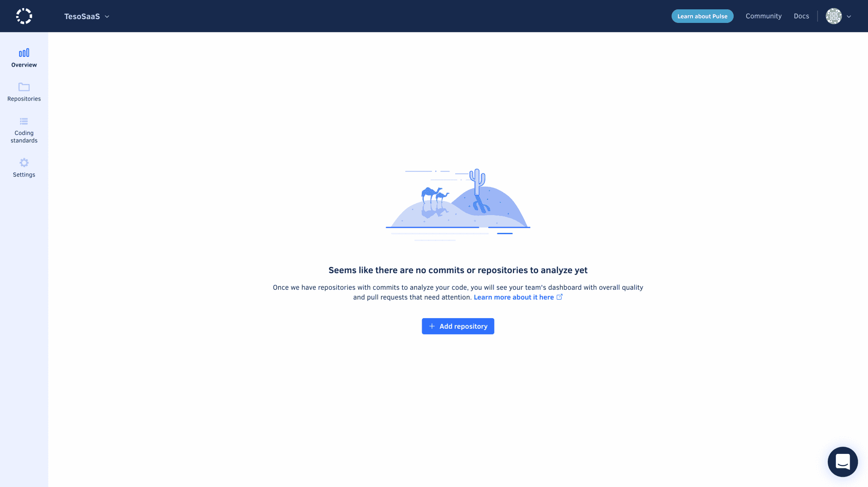Click the Learn about Pulse button
Screen dimensions: 868x487
point(702,16)
